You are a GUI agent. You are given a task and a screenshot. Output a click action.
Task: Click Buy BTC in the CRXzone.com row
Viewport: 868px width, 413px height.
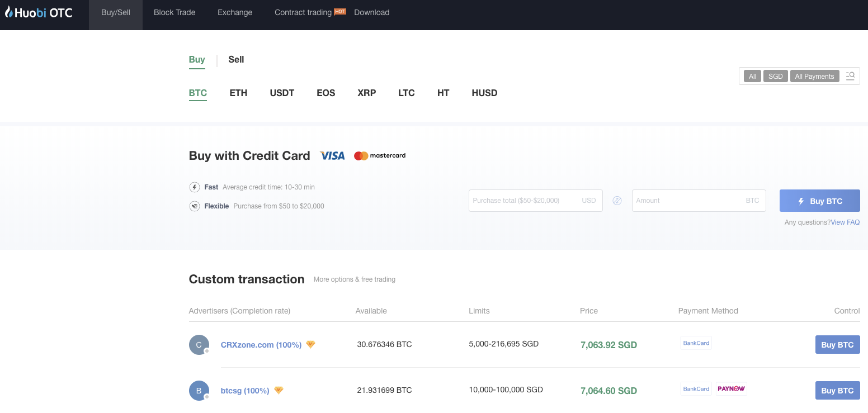pos(838,345)
